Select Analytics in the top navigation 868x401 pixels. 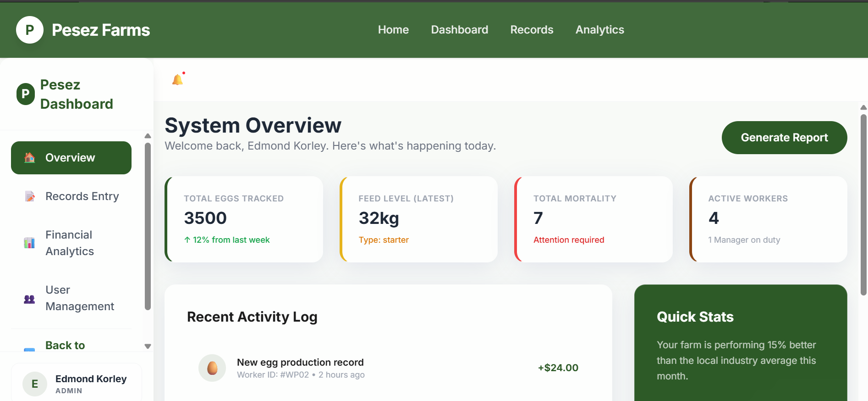(600, 30)
